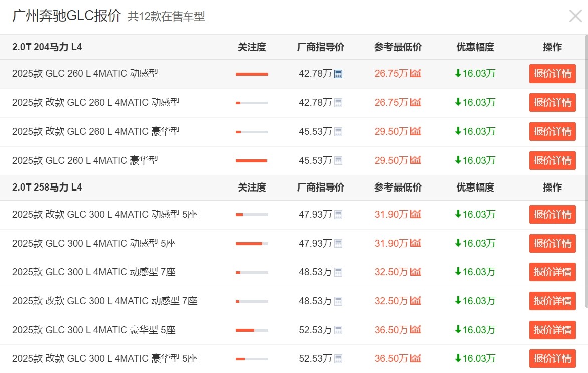This screenshot has width=588, height=373.
Task: Open model link 2025款 GLC 260 L 4MATIC 动感型
Action: 85,73
